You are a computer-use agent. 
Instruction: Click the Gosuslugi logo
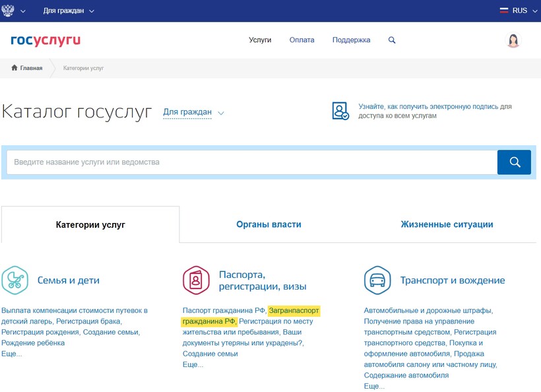[46, 40]
